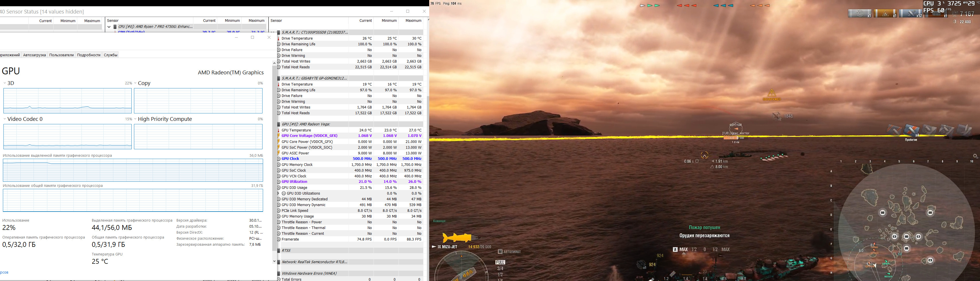Switch to the Автозагрузка tab
980x281 pixels.
(35, 55)
